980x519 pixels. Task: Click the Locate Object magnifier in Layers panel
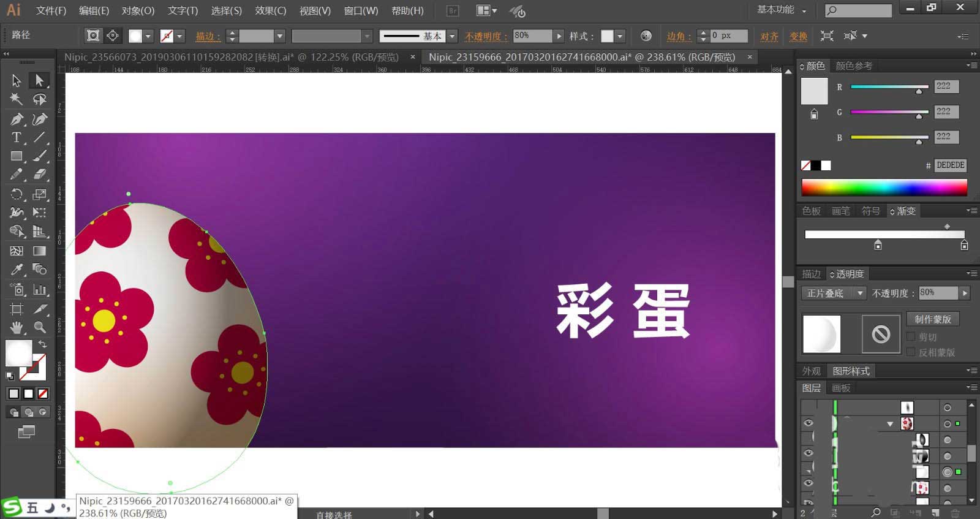[876, 512]
